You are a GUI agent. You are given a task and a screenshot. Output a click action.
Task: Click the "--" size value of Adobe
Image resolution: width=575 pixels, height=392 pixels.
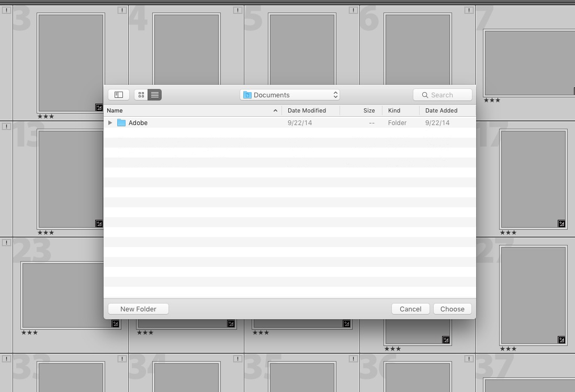372,123
